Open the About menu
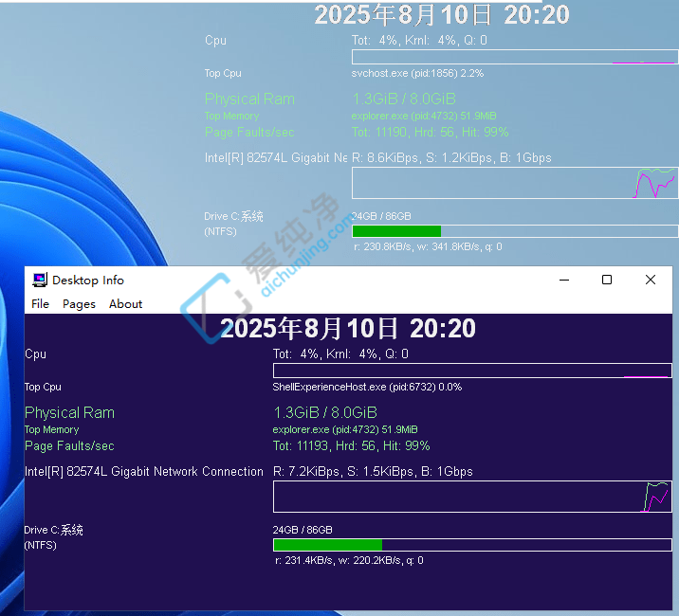This screenshot has width=679, height=616. [125, 304]
